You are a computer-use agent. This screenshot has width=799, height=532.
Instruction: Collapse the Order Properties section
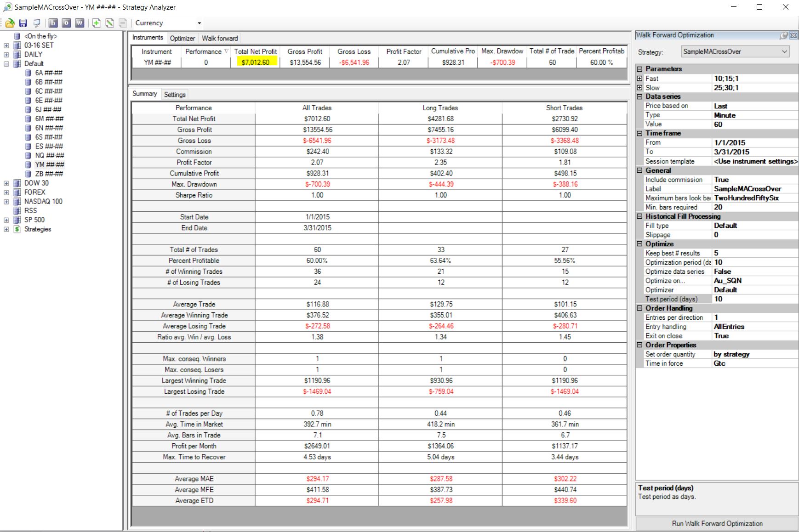click(639, 345)
